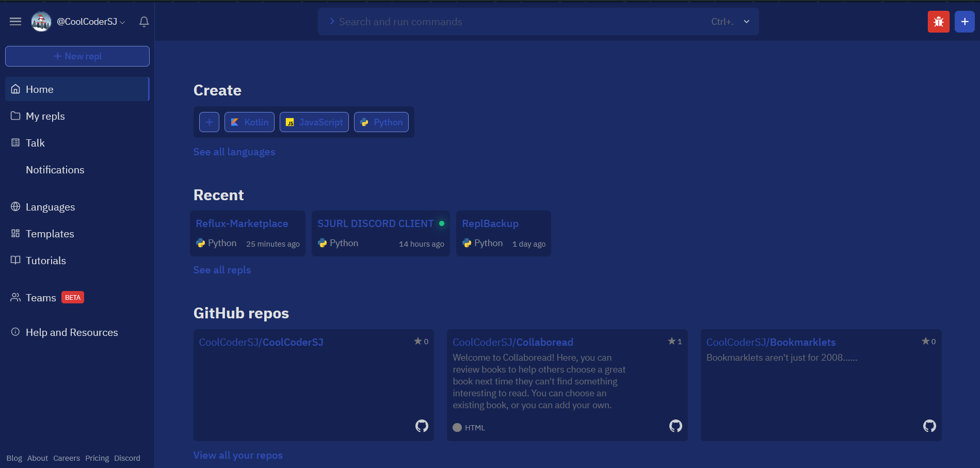Click the Search and run commands field
The width and height of the screenshot is (980, 468).
pos(538,22)
